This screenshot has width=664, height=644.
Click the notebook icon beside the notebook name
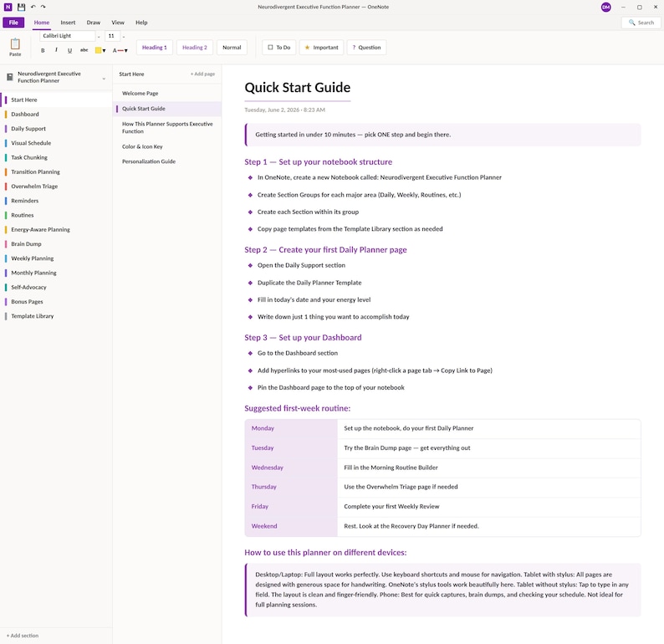(x=10, y=77)
